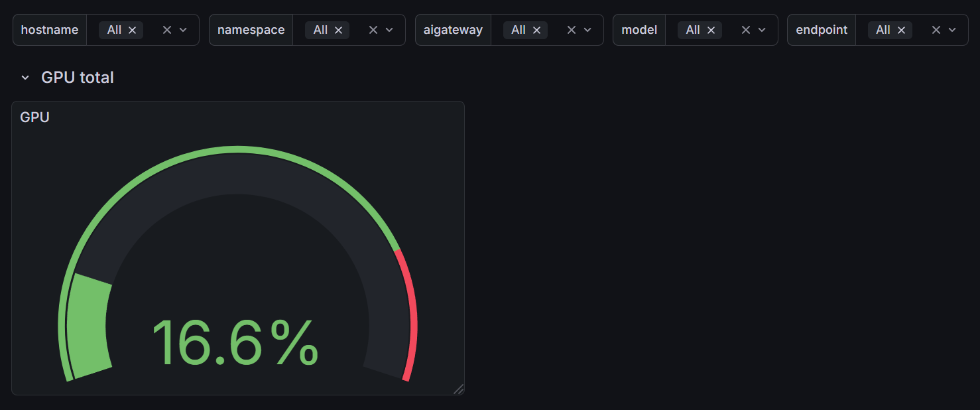Remove the All chip from namespace filter
Viewport: 980px width, 410px height.
pyautogui.click(x=338, y=30)
